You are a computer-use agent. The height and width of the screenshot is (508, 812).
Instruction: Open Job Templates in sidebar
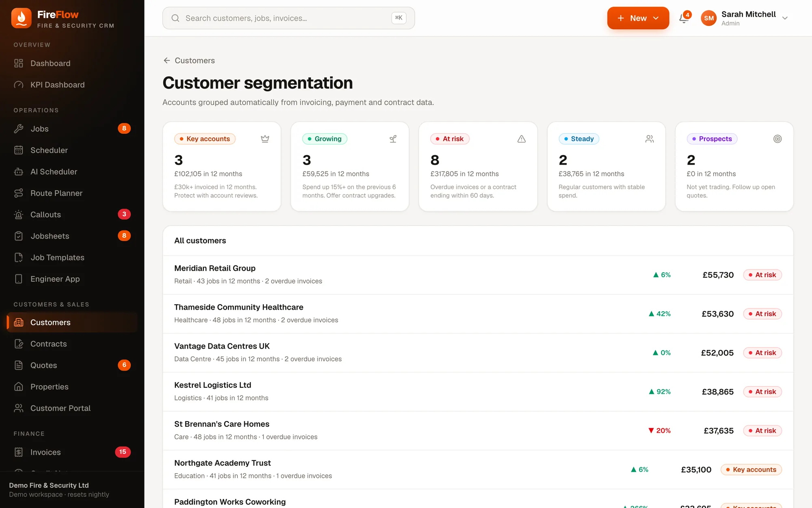coord(72,258)
